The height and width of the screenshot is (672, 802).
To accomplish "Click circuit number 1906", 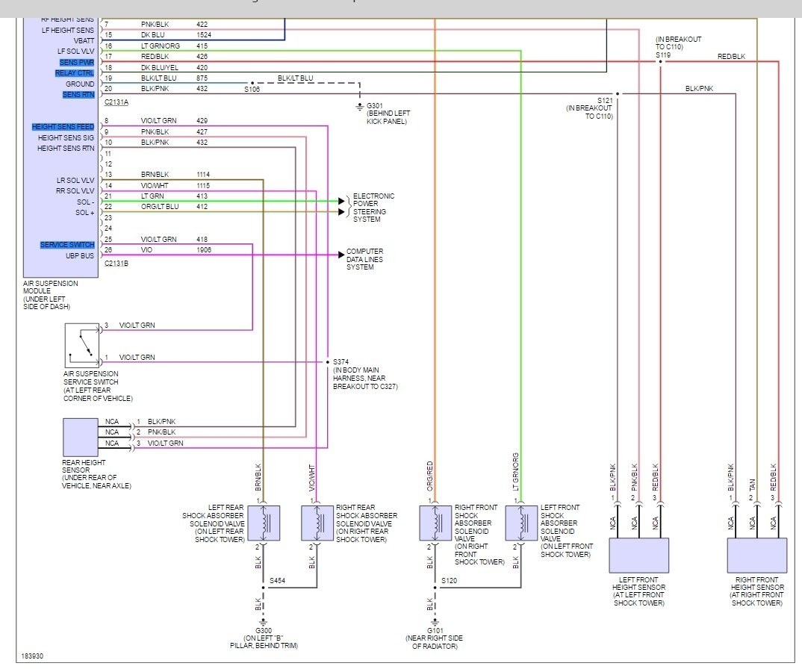I will tap(204, 249).
